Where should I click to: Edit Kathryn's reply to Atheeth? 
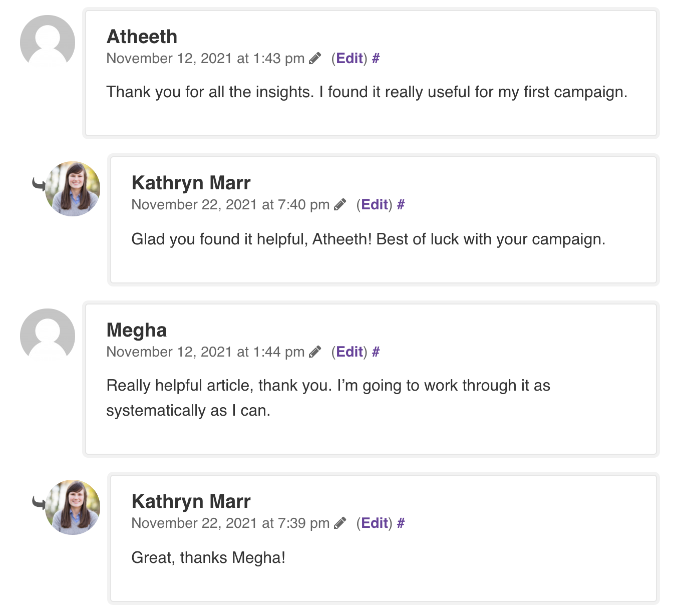(x=375, y=205)
